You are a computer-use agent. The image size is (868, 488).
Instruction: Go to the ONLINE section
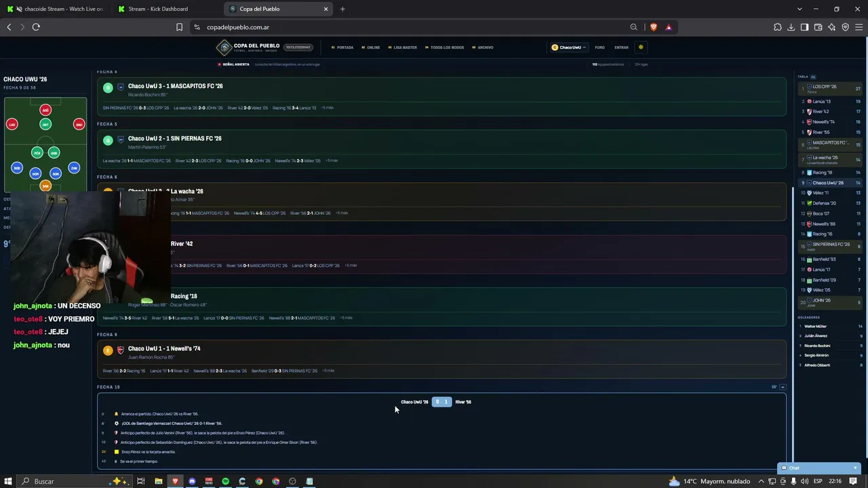tap(371, 47)
